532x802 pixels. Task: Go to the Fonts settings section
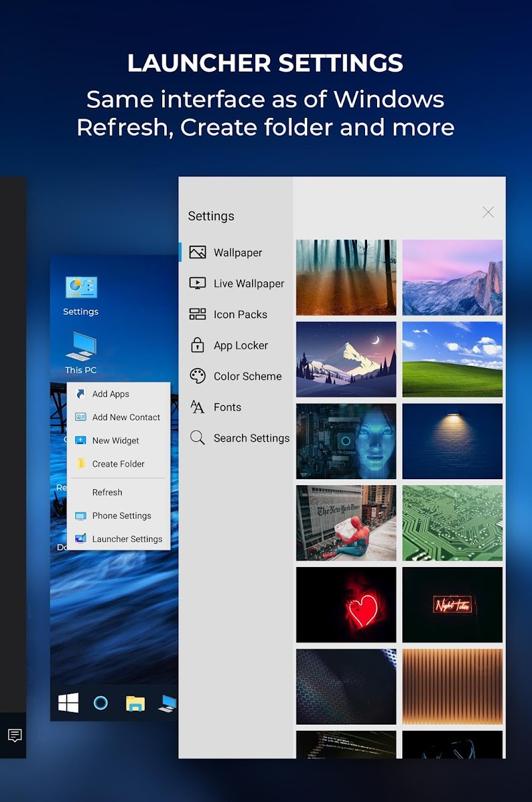(x=227, y=407)
